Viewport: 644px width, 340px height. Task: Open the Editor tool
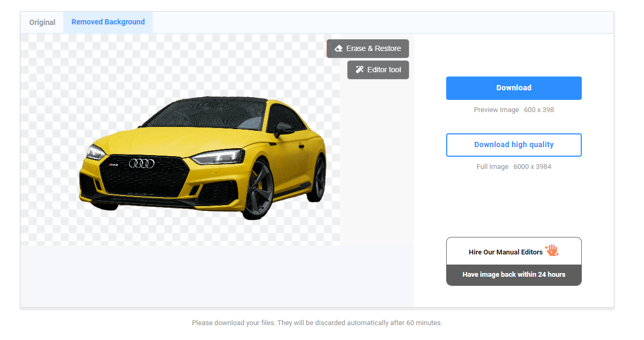[x=378, y=70]
